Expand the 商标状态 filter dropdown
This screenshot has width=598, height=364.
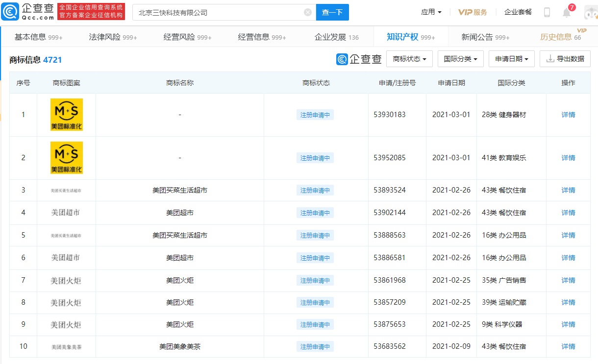[x=409, y=59]
